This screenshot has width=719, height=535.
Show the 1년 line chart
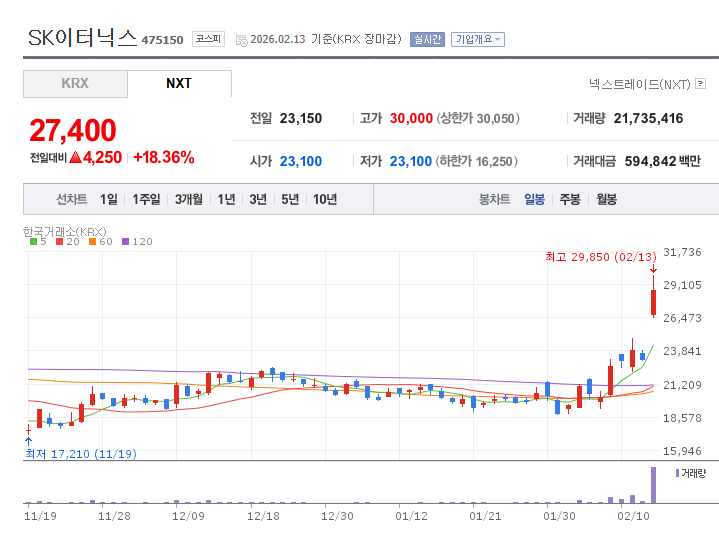click(x=226, y=199)
